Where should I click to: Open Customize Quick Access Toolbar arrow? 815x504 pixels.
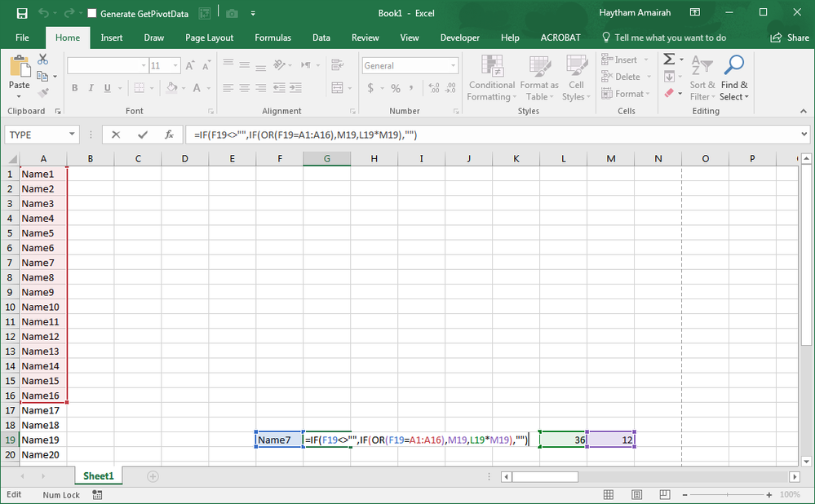(253, 14)
